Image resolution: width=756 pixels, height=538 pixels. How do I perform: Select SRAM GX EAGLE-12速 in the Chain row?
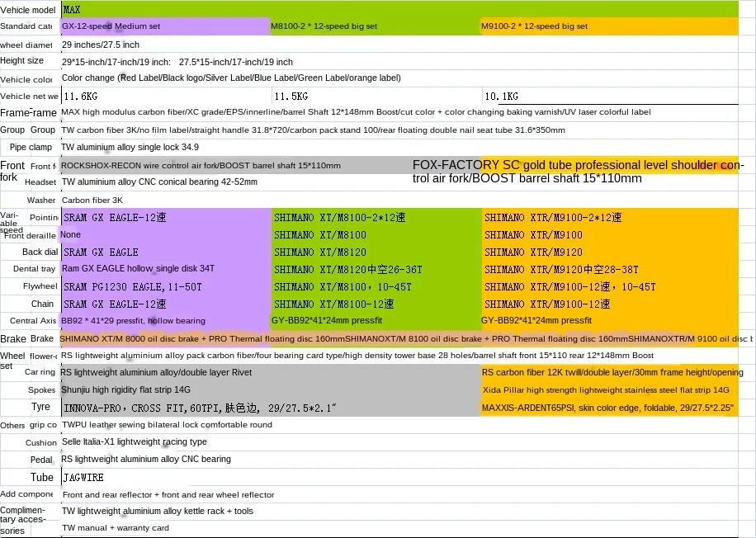pos(166,304)
